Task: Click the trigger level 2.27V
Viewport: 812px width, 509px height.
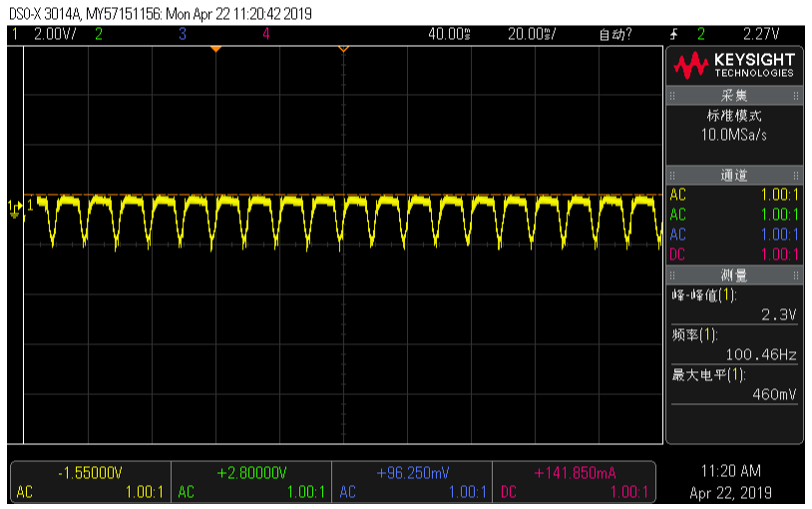Action: (x=761, y=34)
